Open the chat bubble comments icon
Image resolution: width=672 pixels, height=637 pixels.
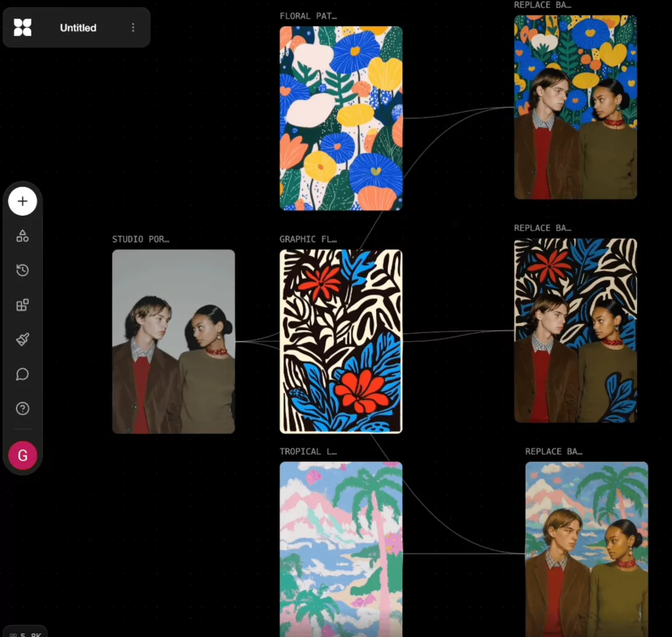pos(22,374)
